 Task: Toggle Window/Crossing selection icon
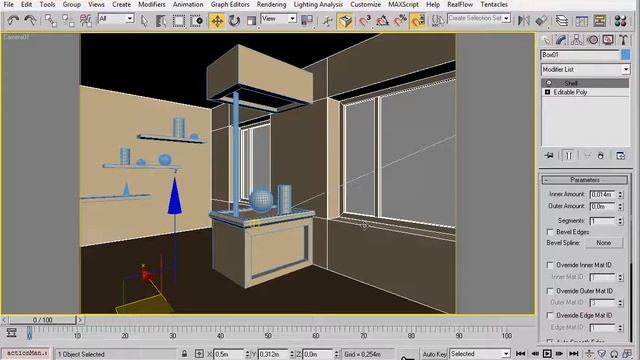click(196, 20)
